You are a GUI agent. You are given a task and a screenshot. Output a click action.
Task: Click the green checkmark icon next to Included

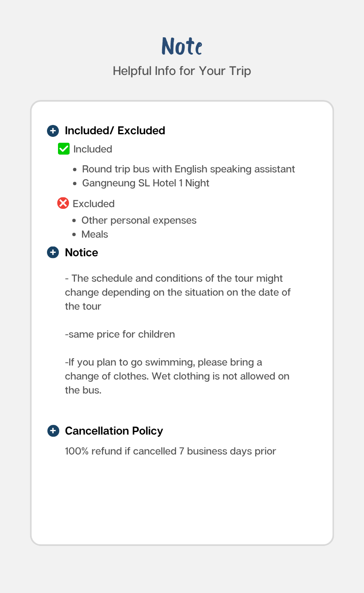click(x=64, y=149)
